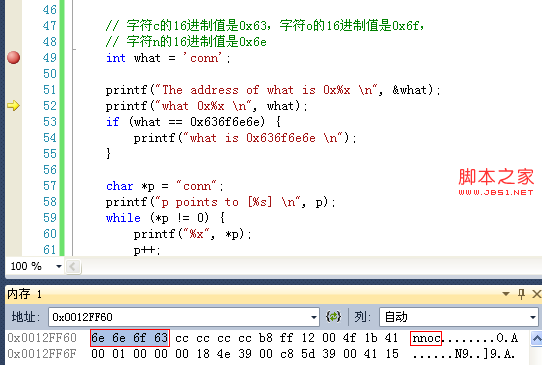
Task: Refresh memory view with the green re-evaluate icon
Action: point(333,317)
